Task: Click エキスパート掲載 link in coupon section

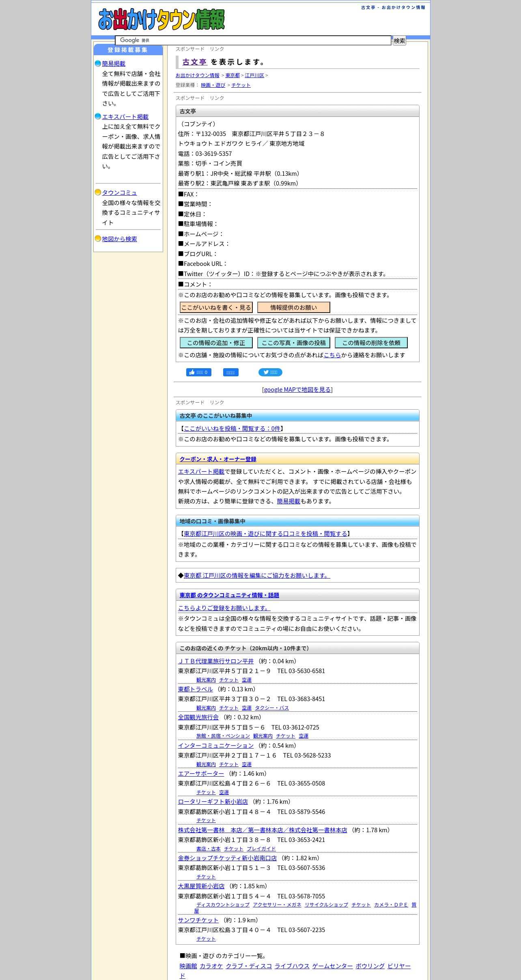Action: (201, 472)
